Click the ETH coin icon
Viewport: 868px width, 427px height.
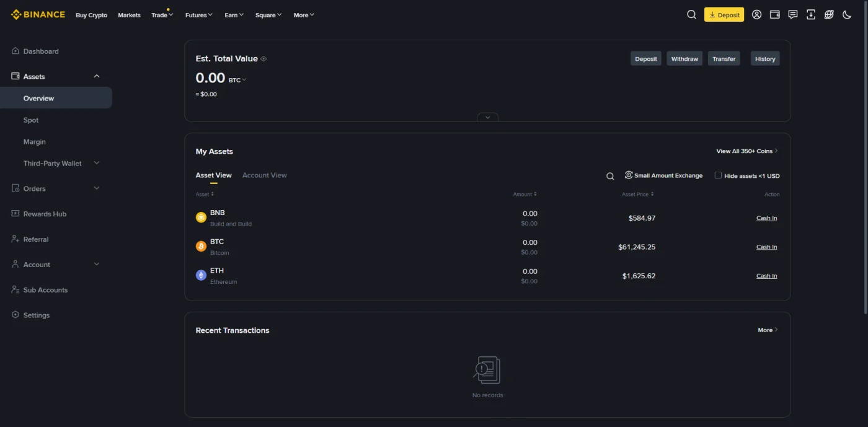201,275
